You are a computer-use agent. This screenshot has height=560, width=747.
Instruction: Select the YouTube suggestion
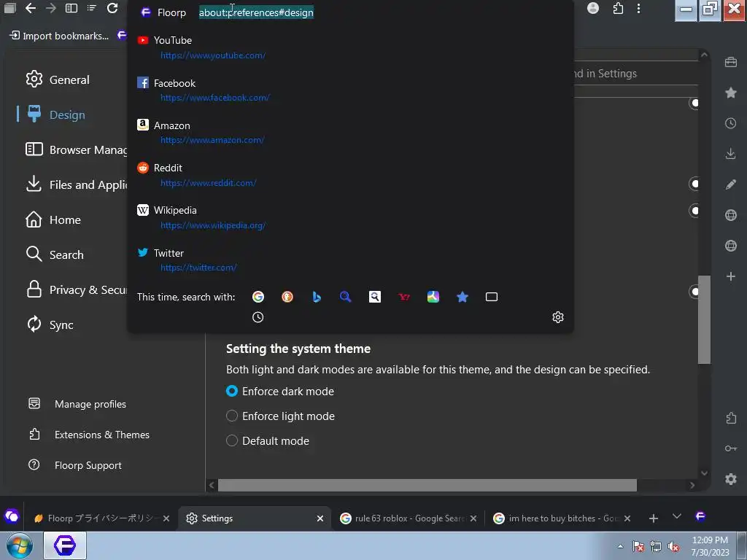350,47
